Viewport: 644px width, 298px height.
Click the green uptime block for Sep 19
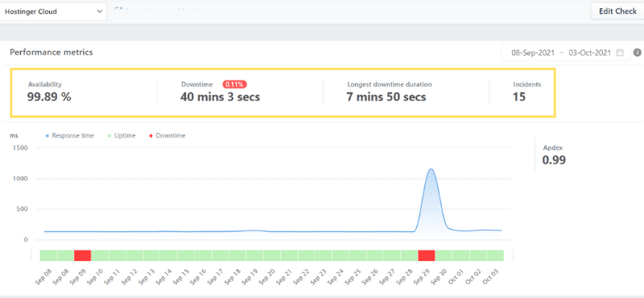[254, 255]
